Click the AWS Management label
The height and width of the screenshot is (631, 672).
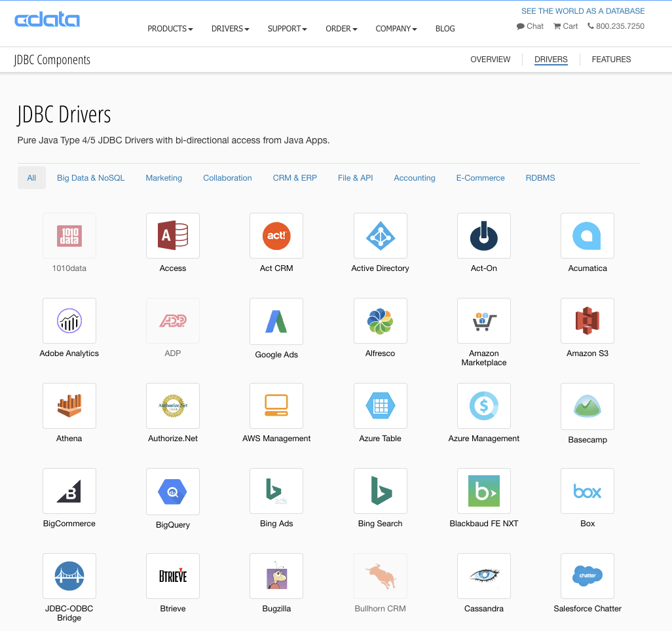click(276, 438)
